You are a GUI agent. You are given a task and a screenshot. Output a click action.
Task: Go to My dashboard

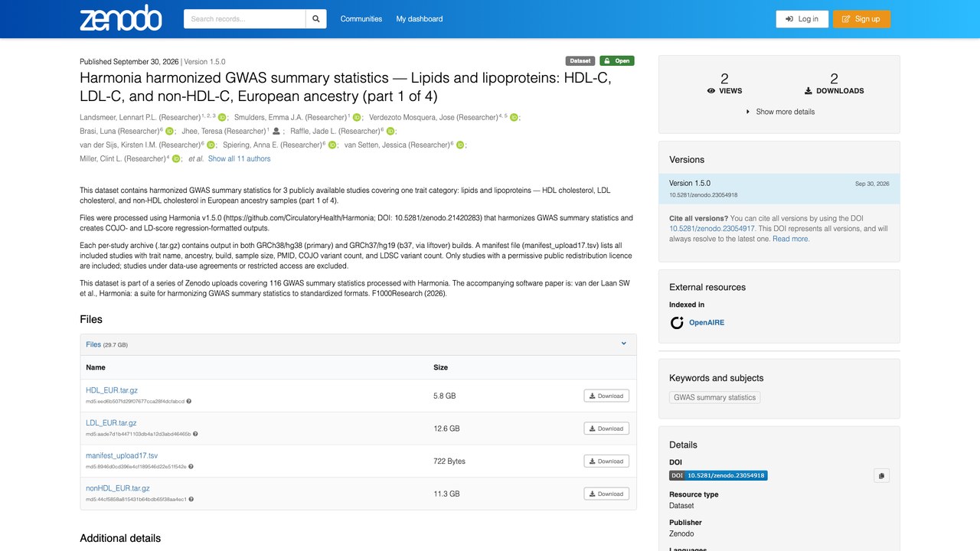tap(420, 19)
